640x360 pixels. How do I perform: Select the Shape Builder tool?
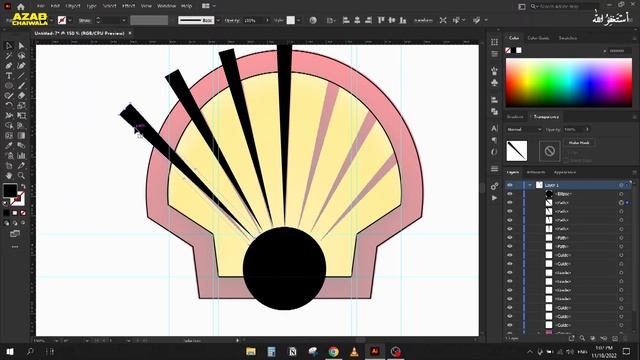[9, 126]
